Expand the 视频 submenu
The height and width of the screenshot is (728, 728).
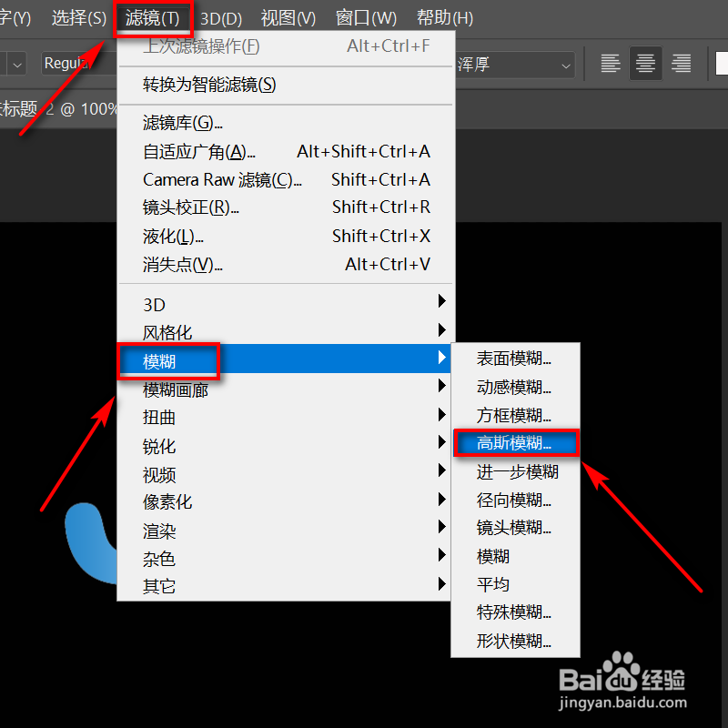[286, 474]
